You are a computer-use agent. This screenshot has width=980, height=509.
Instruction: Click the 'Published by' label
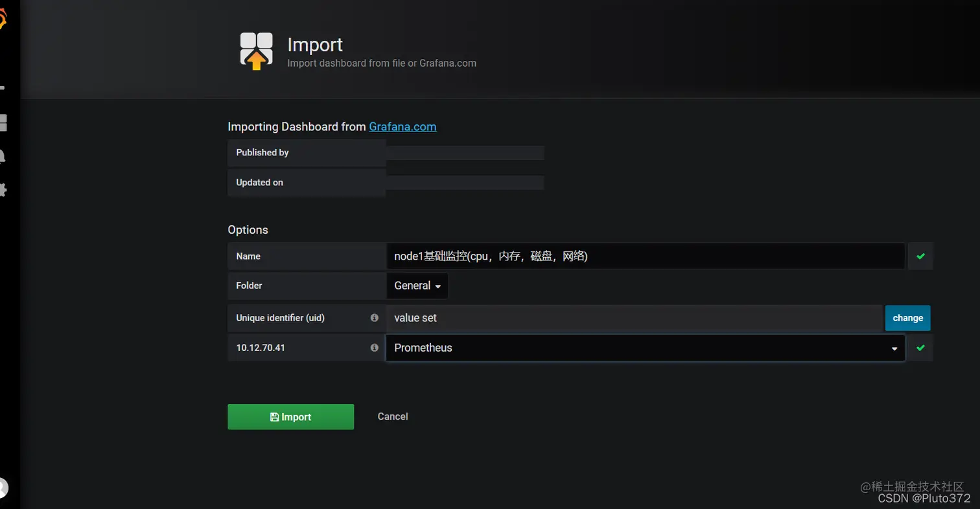[x=262, y=153]
